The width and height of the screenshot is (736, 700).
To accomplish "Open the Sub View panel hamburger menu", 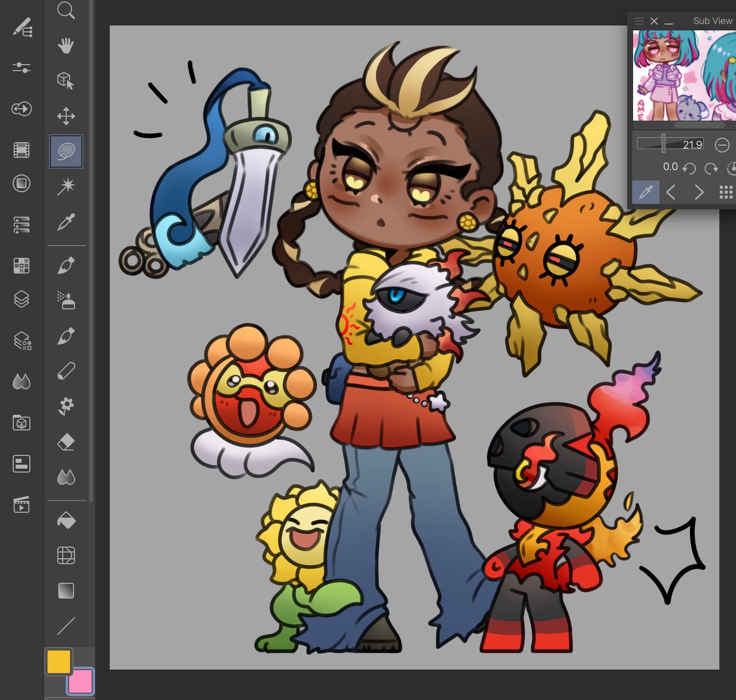I will pyautogui.click(x=639, y=21).
